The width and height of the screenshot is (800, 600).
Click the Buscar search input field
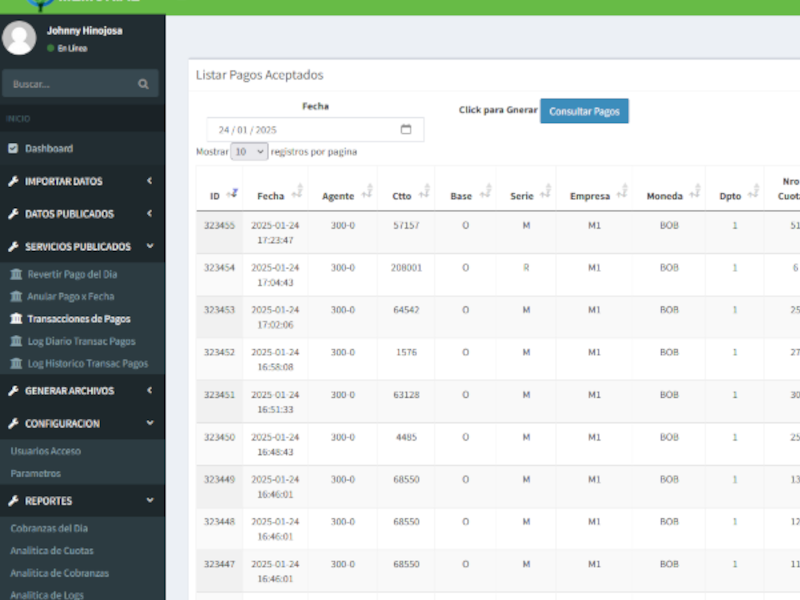[70, 85]
